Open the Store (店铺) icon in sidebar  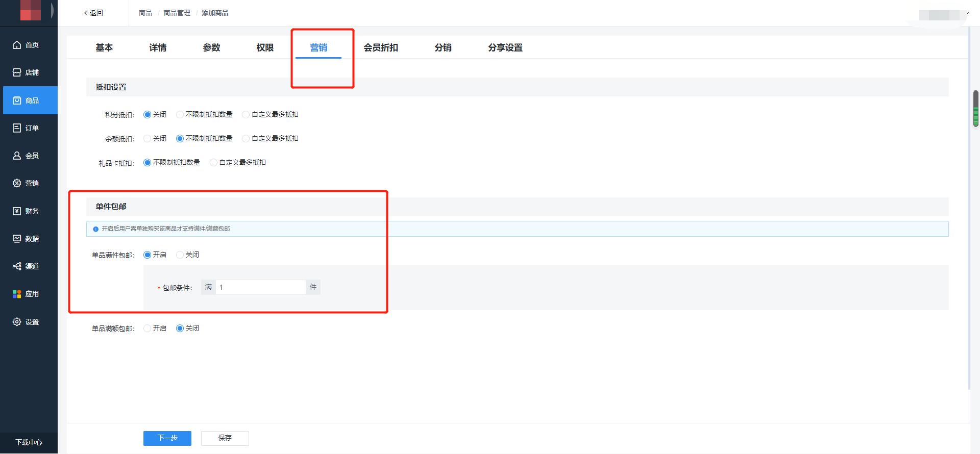(17, 72)
